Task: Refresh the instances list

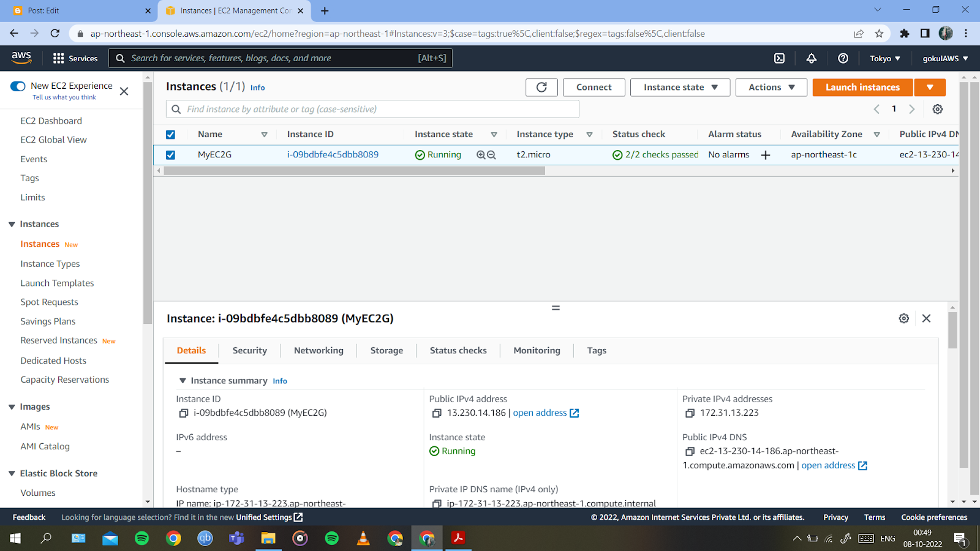Action: (541, 88)
